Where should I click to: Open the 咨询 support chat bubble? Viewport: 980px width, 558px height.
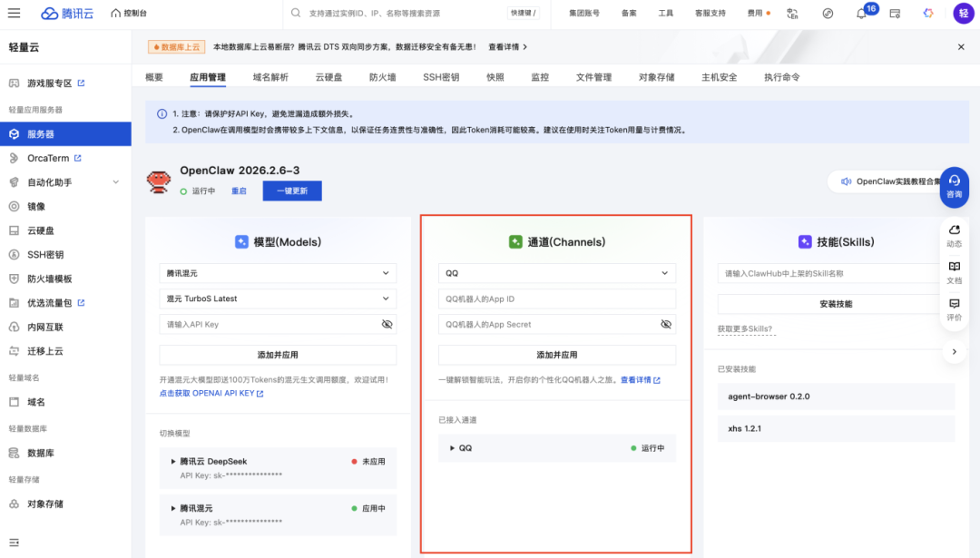(954, 187)
